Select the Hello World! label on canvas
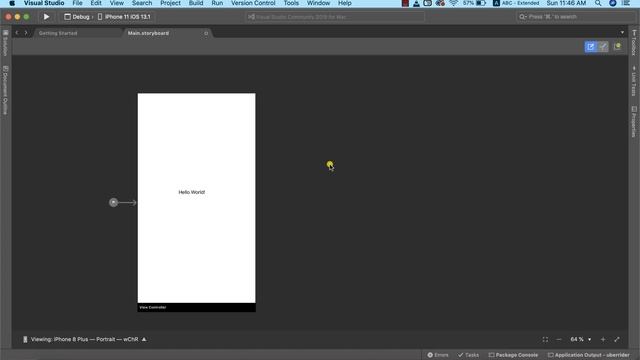Screen dimensions: 640x360 (x=191, y=192)
